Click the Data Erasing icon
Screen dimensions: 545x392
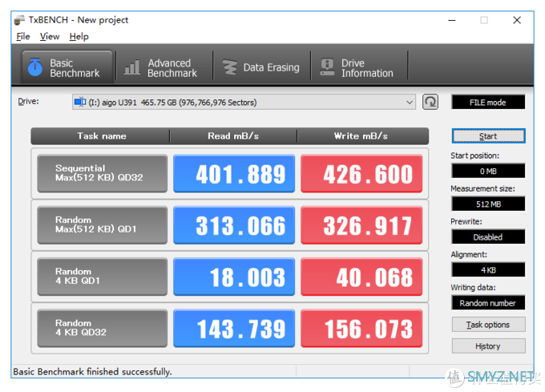[x=229, y=67]
